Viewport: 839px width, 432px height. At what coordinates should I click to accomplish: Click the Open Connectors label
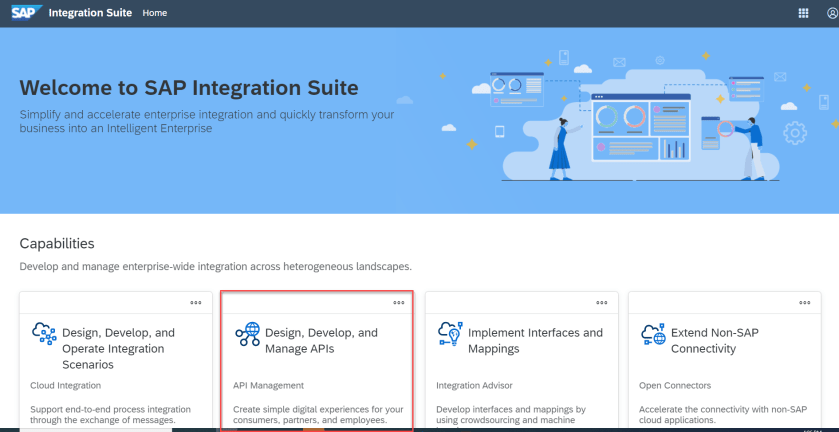click(x=675, y=385)
